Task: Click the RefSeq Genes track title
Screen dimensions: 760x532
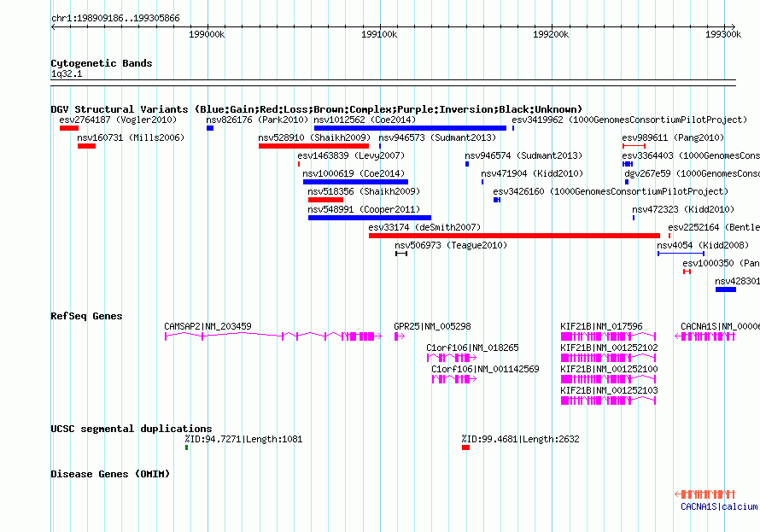Action: (86, 316)
